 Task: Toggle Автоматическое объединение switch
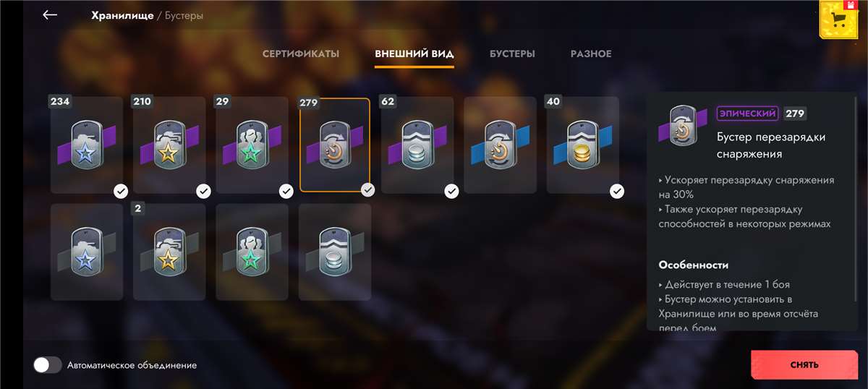click(48, 365)
